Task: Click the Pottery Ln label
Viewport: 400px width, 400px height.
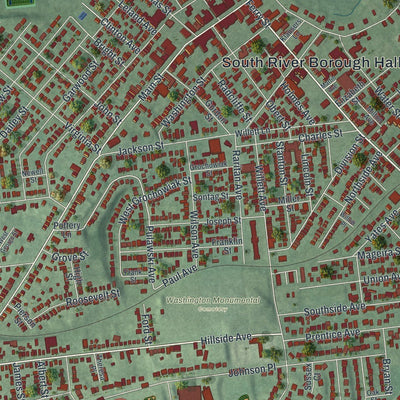Action: click(x=67, y=229)
